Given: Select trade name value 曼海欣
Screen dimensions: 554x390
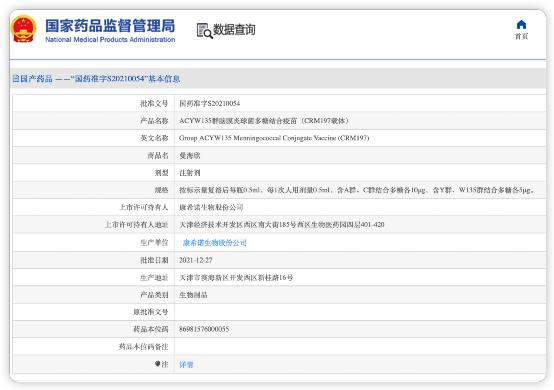Looking at the screenshot, I should pyautogui.click(x=190, y=155).
